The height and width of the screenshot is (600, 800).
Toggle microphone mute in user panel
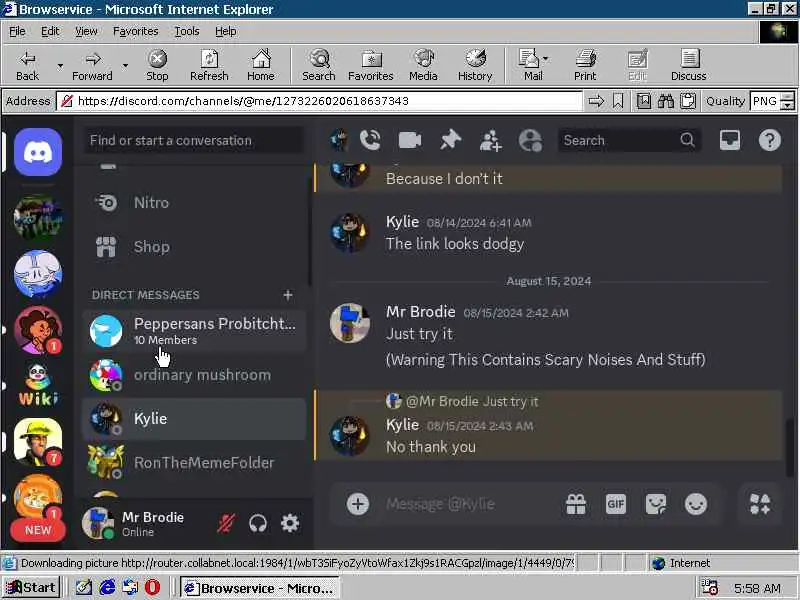pyautogui.click(x=226, y=523)
